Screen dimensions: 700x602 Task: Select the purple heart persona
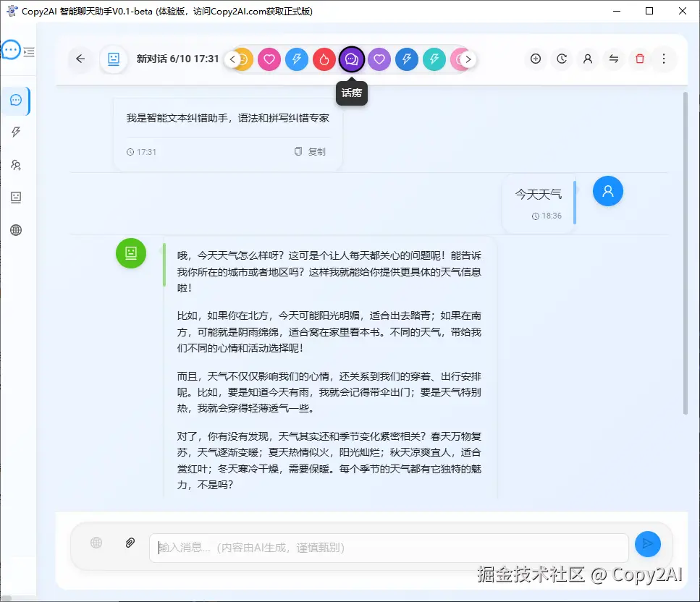[x=379, y=59]
